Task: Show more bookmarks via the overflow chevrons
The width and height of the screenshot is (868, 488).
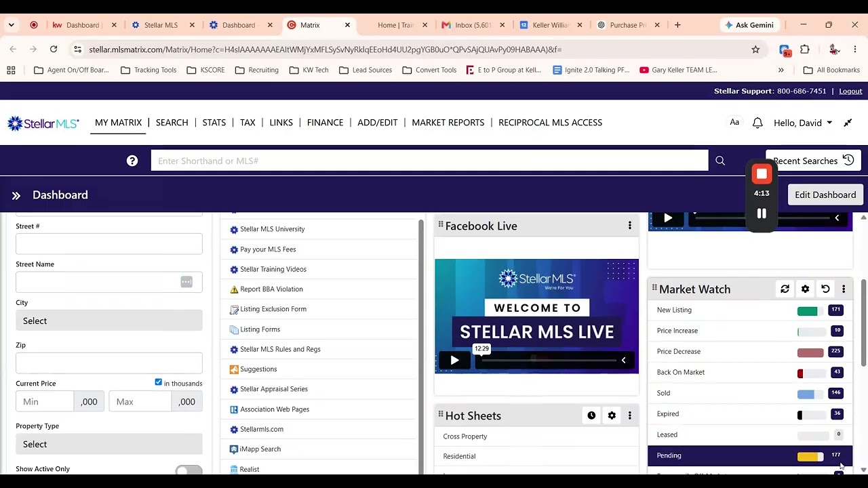Action: pos(781,70)
